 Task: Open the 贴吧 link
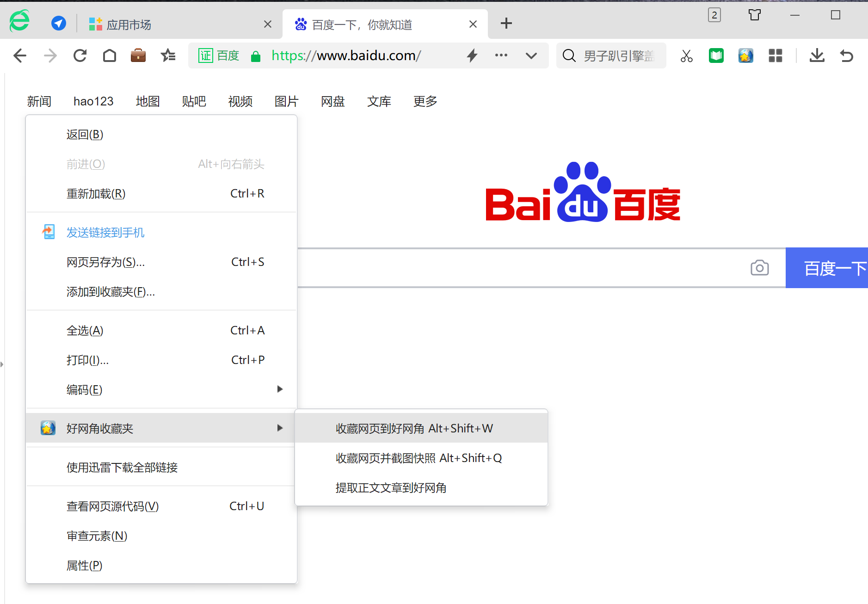tap(194, 101)
